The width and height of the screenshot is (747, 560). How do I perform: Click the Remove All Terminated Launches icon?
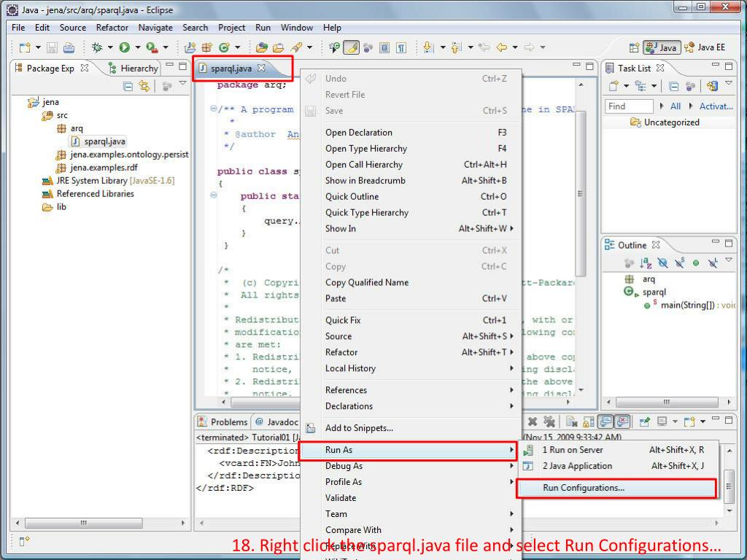pyautogui.click(x=549, y=421)
